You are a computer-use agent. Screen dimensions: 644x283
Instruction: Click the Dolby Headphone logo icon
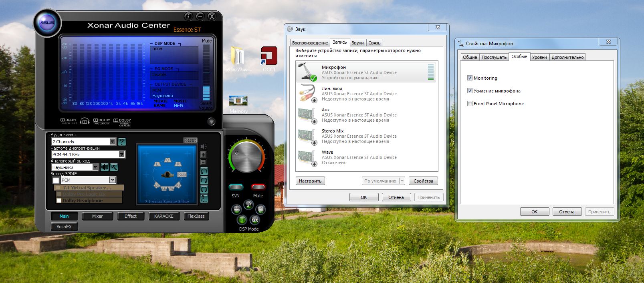(85, 121)
